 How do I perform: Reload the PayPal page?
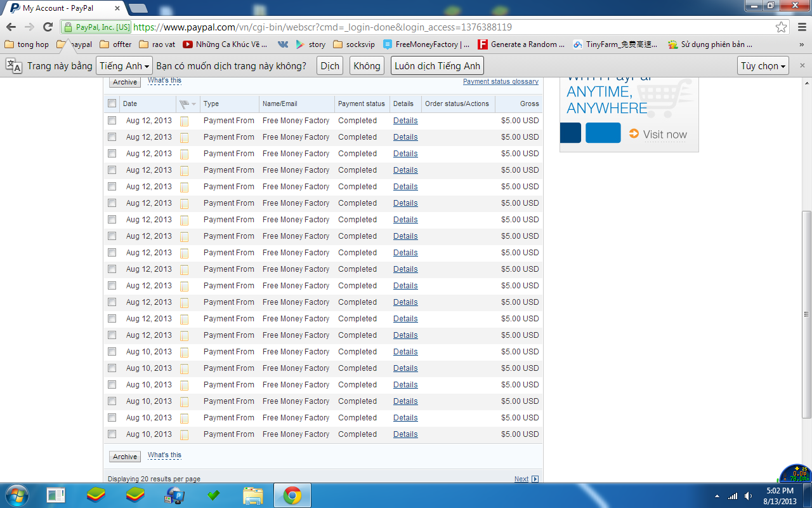[x=48, y=27]
